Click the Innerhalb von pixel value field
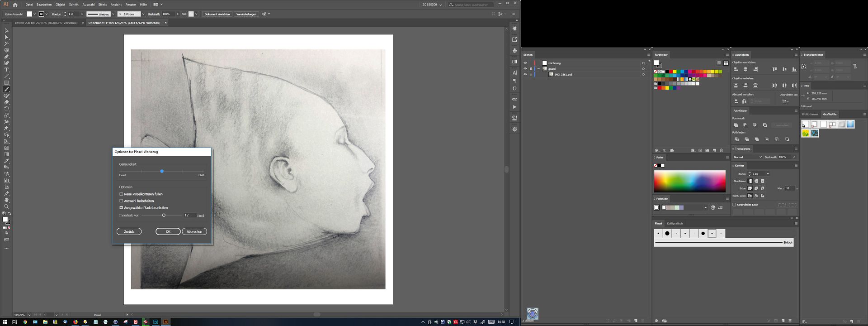 click(189, 216)
